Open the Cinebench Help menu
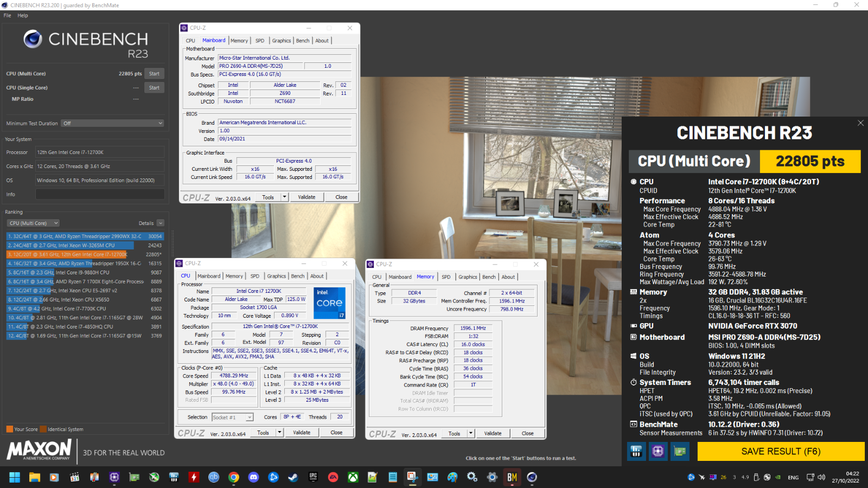 click(22, 15)
